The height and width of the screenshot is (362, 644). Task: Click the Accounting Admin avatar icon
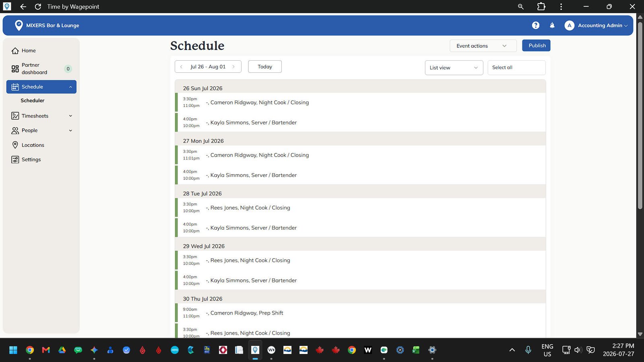pos(569,25)
